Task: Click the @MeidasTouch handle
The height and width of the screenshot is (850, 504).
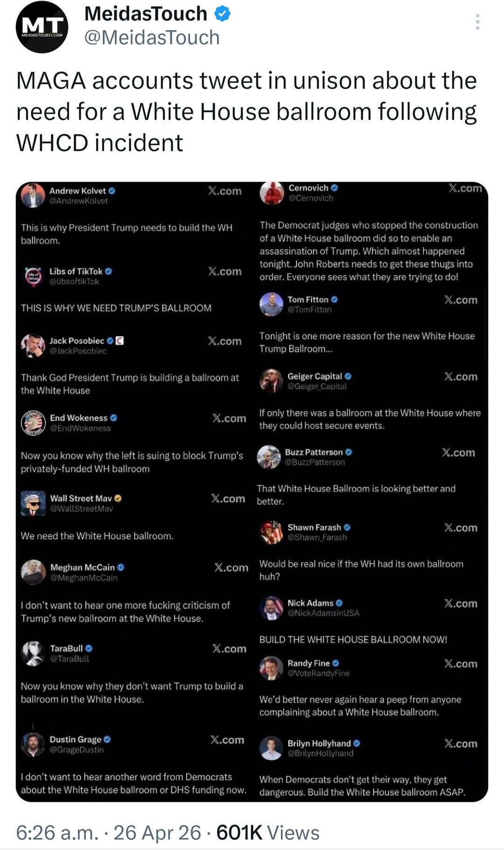Action: (x=152, y=38)
